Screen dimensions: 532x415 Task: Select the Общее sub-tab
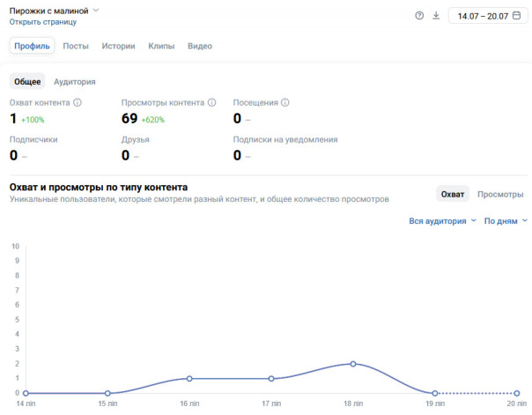[x=27, y=81]
